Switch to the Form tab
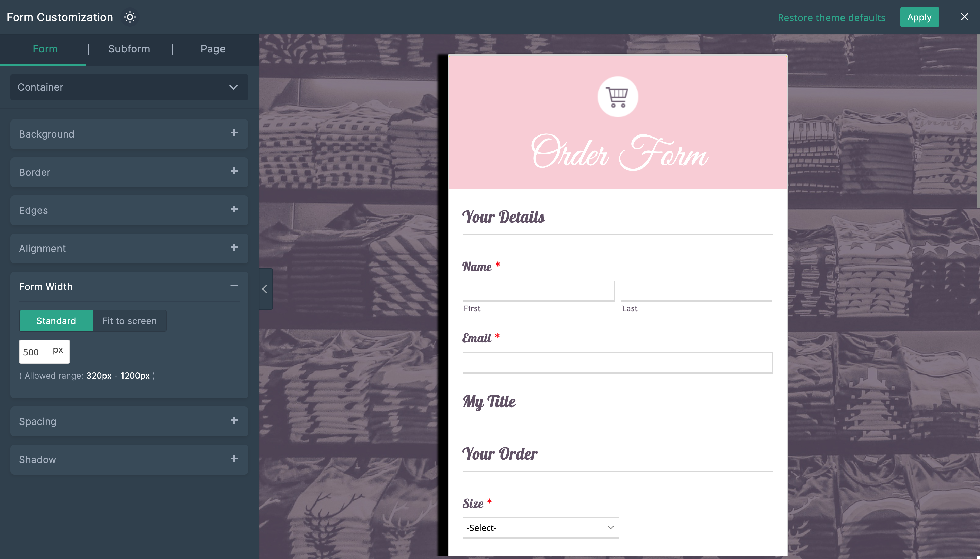Image resolution: width=980 pixels, height=559 pixels. 45,48
